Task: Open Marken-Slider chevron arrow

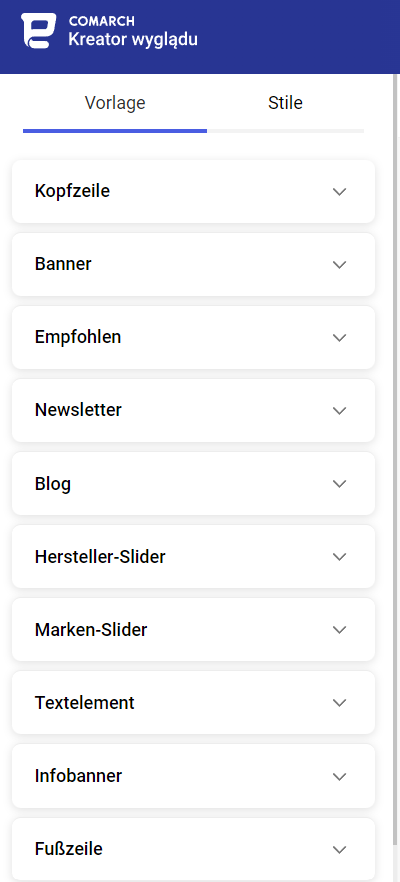Action: 339,630
